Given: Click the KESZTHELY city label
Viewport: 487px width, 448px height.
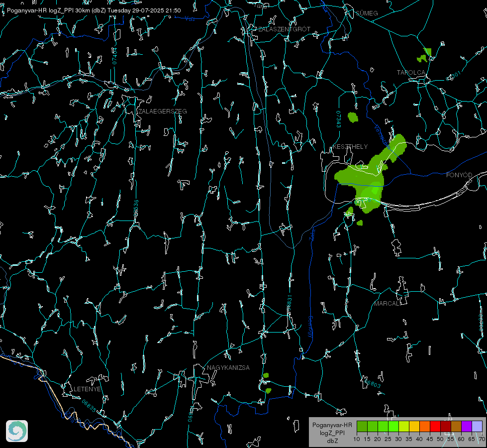Looking at the screenshot, I should pyautogui.click(x=350, y=146).
